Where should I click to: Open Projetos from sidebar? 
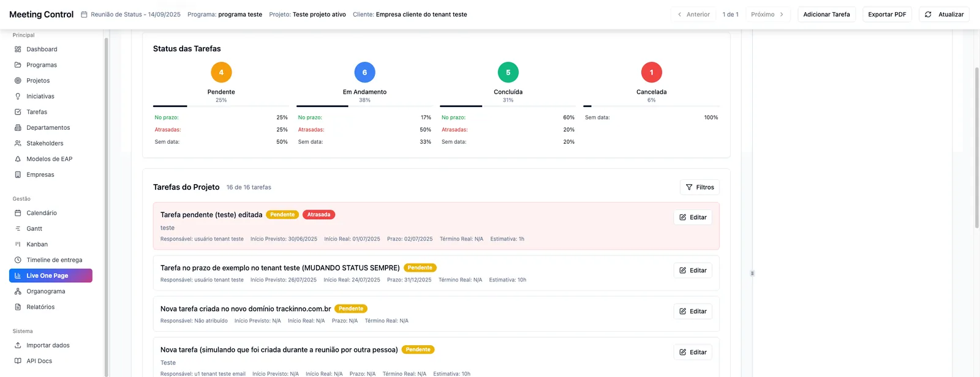coord(51,81)
